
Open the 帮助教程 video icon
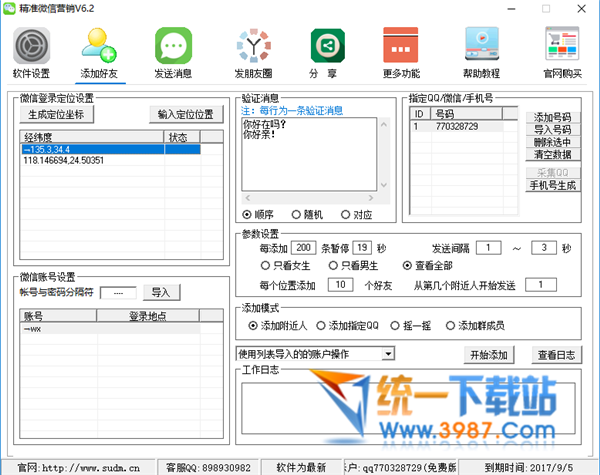(482, 44)
